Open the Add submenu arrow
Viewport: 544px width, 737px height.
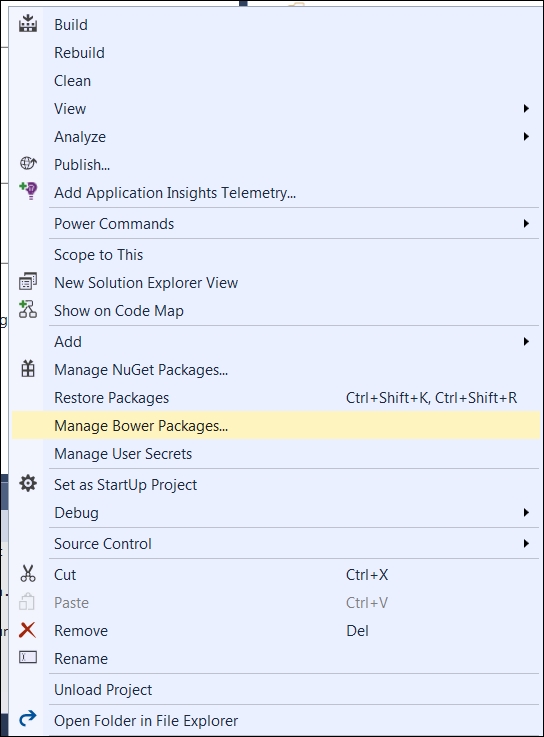pos(526,341)
